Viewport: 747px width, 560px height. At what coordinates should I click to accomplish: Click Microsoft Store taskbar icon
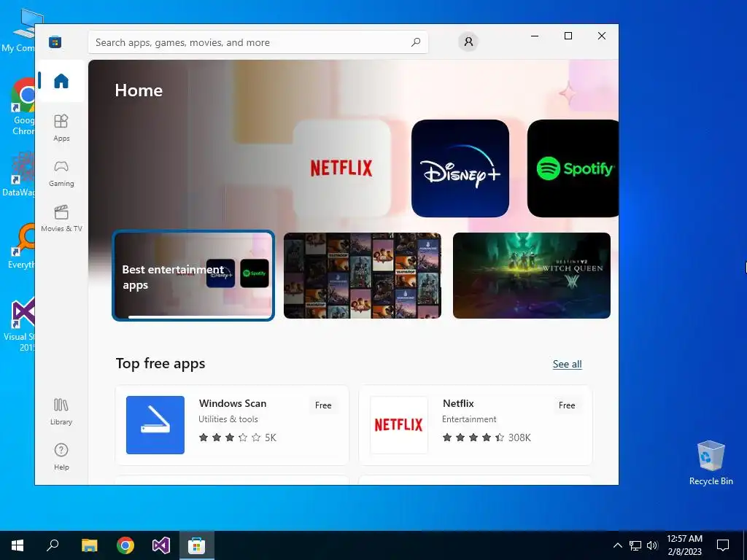[x=196, y=545]
